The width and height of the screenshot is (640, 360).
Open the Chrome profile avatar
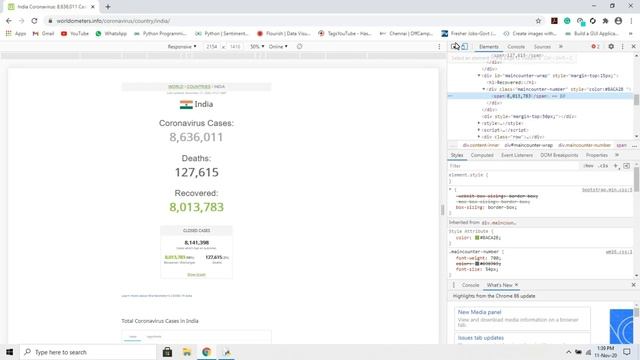[618, 21]
